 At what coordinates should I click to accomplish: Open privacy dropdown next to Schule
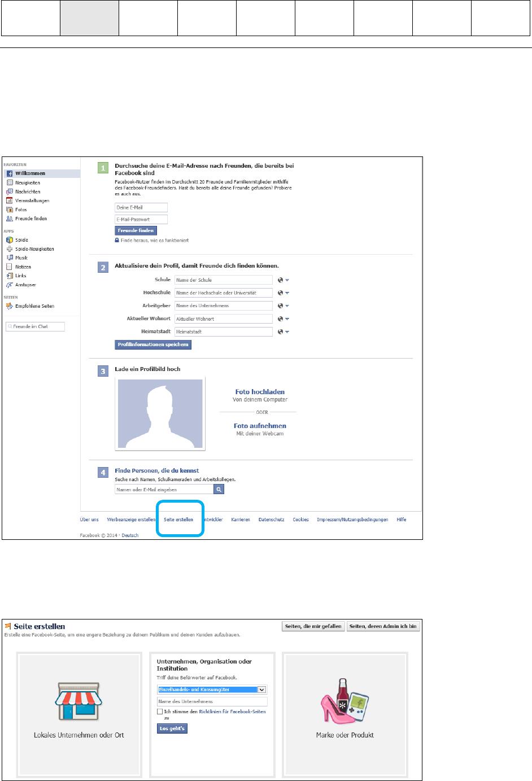tap(284, 280)
